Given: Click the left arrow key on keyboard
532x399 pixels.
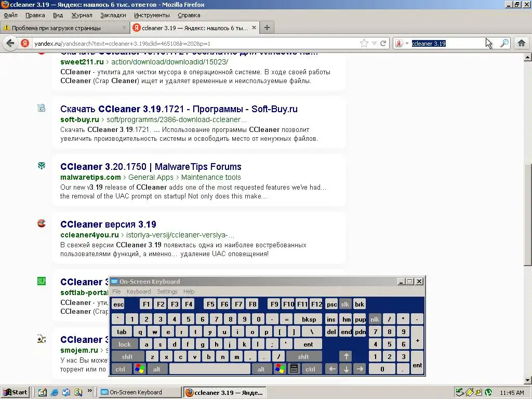Looking at the screenshot, I should tap(332, 369).
